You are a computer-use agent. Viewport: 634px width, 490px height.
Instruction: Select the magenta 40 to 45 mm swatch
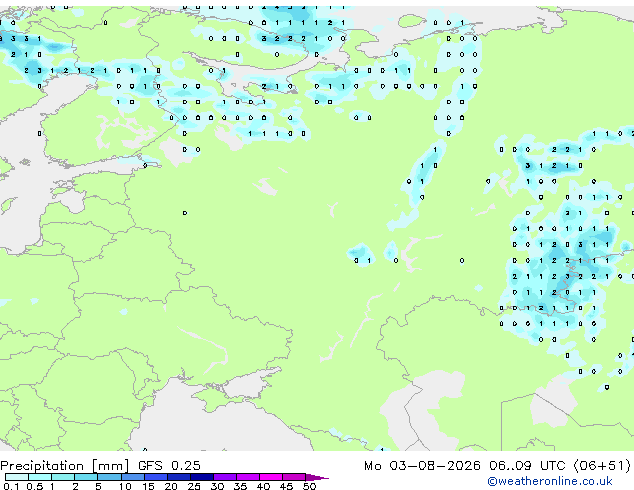coord(271,477)
